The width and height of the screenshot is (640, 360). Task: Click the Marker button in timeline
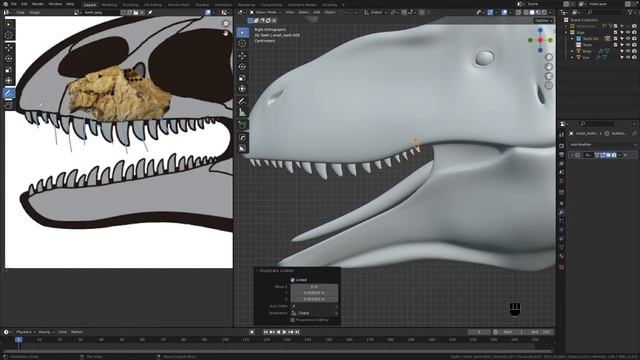click(77, 332)
